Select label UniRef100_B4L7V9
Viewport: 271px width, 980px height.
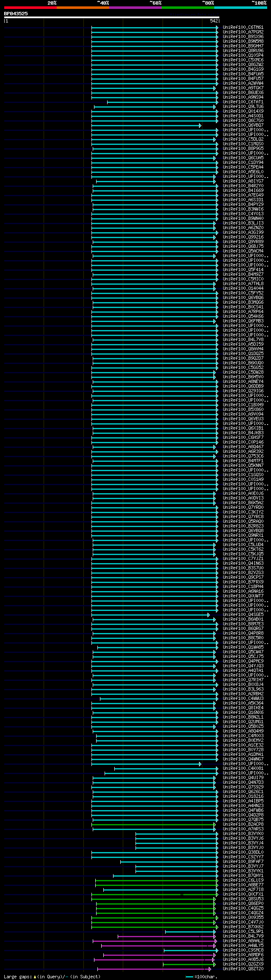243,936
